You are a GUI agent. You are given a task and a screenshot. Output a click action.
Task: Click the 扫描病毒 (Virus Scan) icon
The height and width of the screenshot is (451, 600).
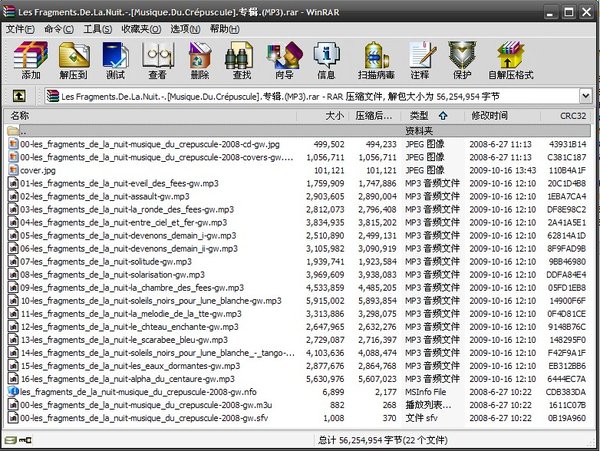coord(376,60)
